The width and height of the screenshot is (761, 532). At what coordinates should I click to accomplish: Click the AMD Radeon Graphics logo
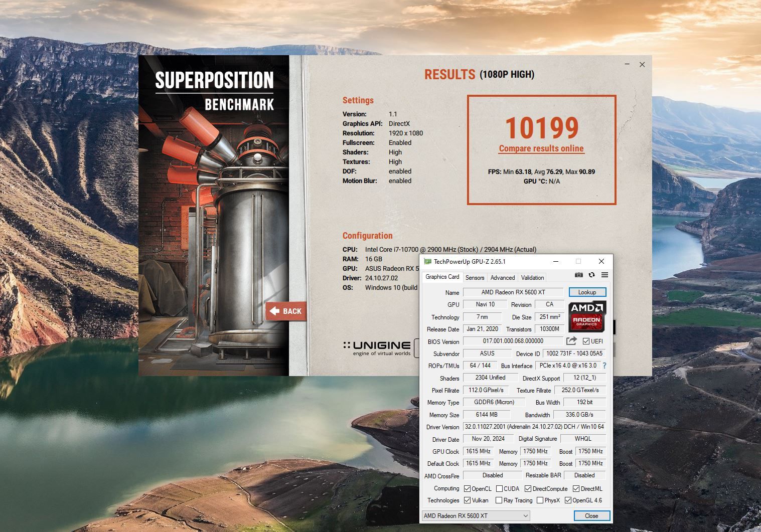[587, 316]
